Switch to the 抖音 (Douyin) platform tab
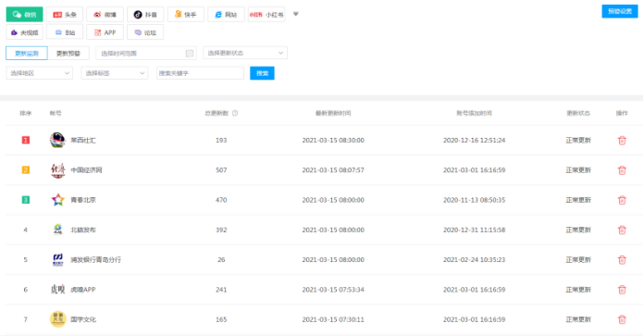This screenshot has height=336, width=644. click(x=145, y=15)
